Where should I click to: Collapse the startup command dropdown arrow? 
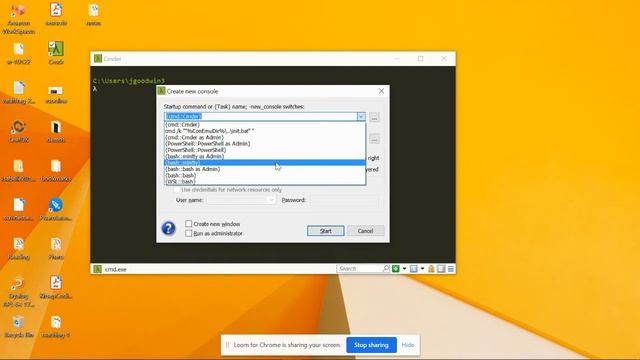tap(361, 117)
